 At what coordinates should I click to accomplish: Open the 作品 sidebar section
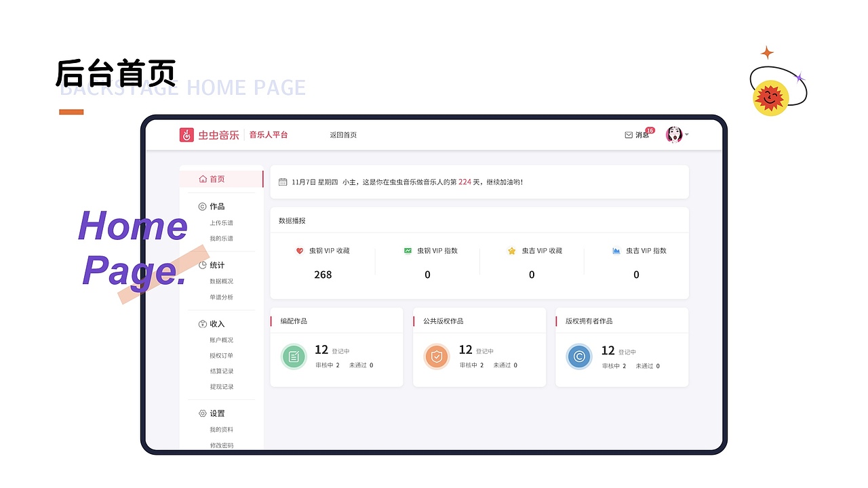(x=217, y=207)
